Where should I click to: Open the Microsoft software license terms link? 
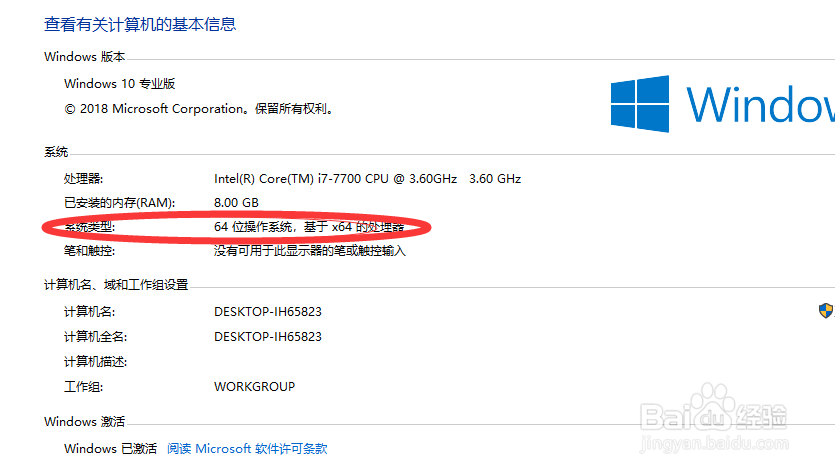247,449
